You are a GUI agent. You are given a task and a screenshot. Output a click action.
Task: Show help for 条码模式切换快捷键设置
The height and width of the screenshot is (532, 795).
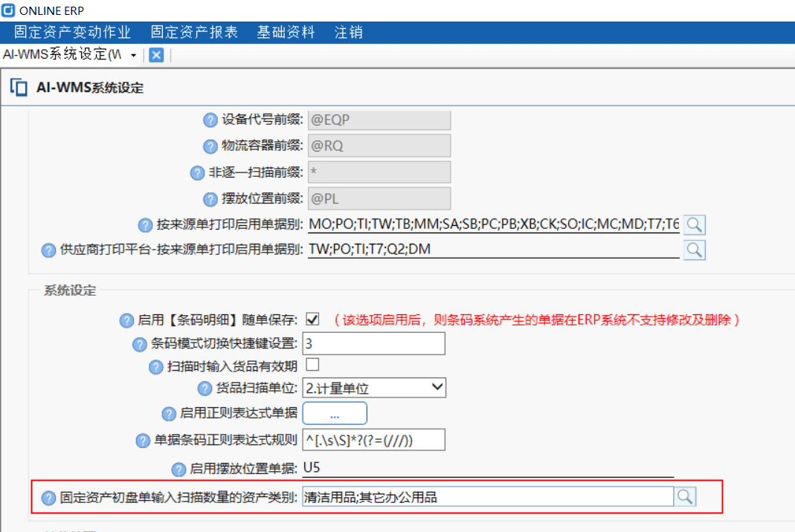(139, 345)
